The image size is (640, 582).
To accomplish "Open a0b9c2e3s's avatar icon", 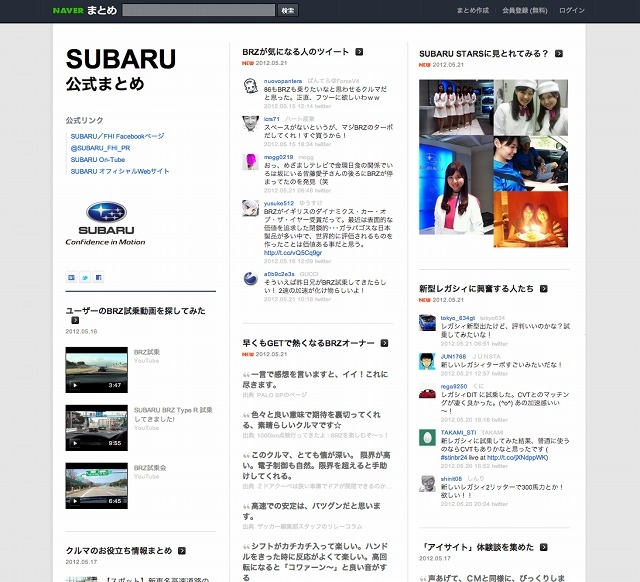I will (x=250, y=279).
